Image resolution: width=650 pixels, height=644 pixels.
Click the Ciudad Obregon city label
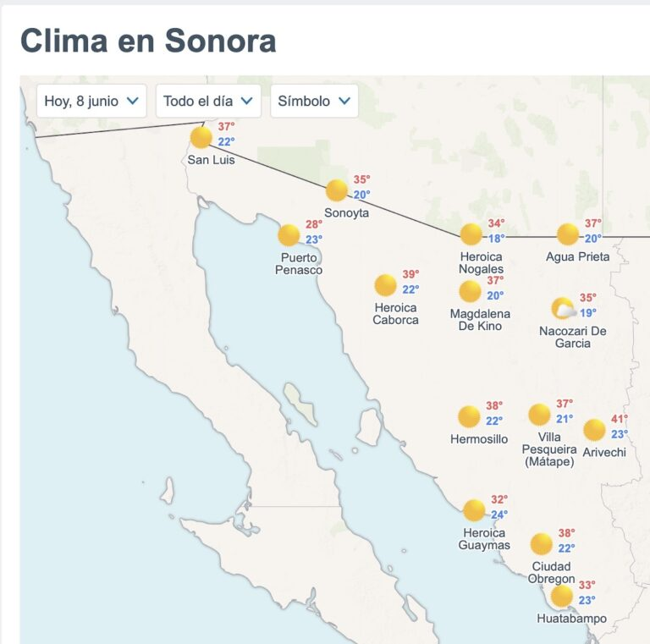point(551,572)
